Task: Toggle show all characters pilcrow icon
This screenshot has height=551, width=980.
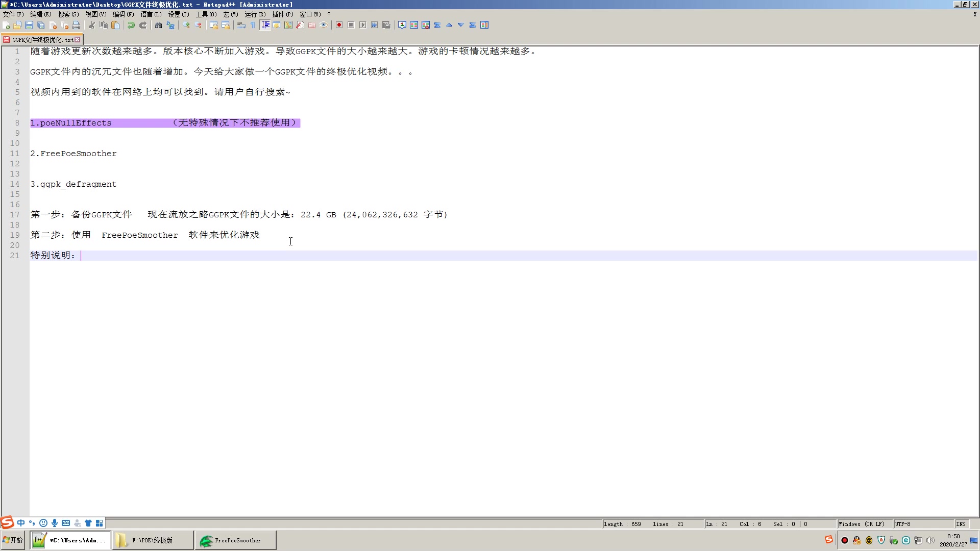Action: click(253, 25)
